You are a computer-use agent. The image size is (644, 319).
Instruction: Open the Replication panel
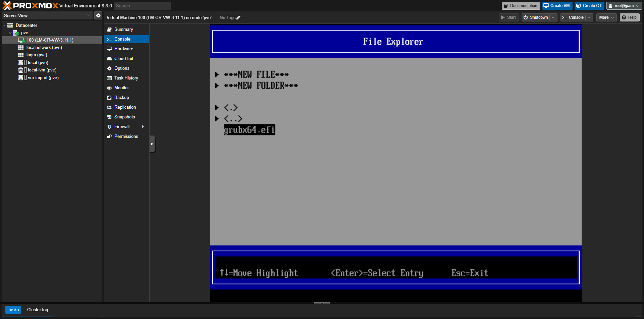[x=125, y=107]
